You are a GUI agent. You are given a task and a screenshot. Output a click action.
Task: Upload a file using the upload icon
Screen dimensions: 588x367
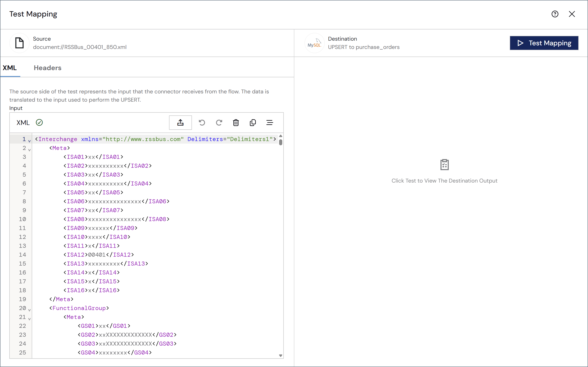tap(180, 123)
